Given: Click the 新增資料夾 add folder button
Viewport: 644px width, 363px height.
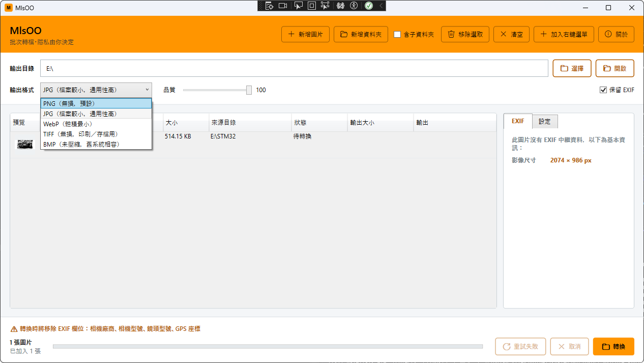Looking at the screenshot, I should 361,34.
